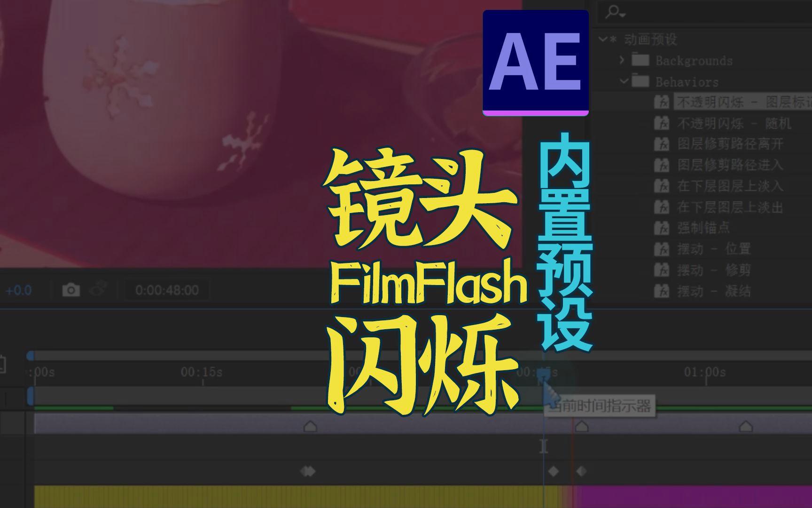The height and width of the screenshot is (508, 812).
Task: Click the search magnifier icon in the effects panel
Action: pos(615,12)
